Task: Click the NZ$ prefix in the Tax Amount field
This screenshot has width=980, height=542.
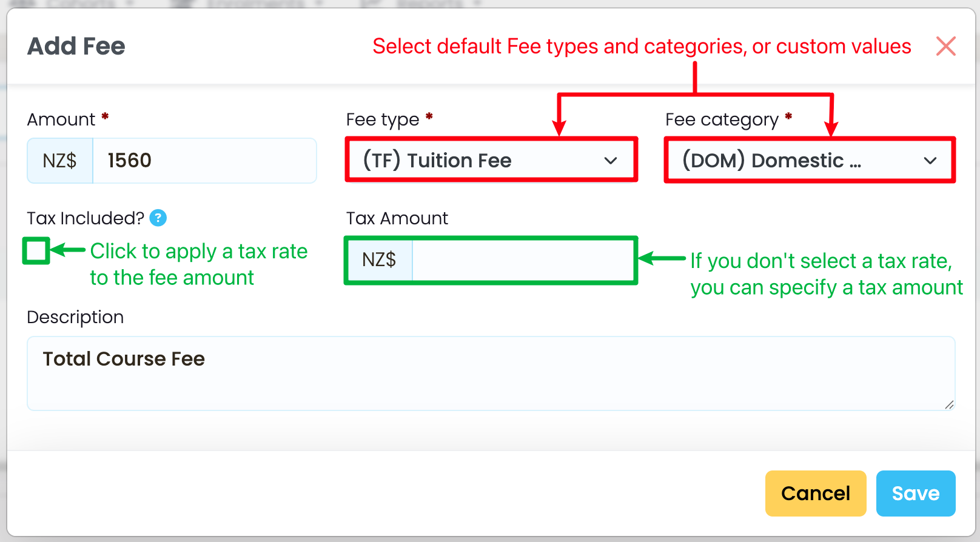Action: tap(379, 260)
